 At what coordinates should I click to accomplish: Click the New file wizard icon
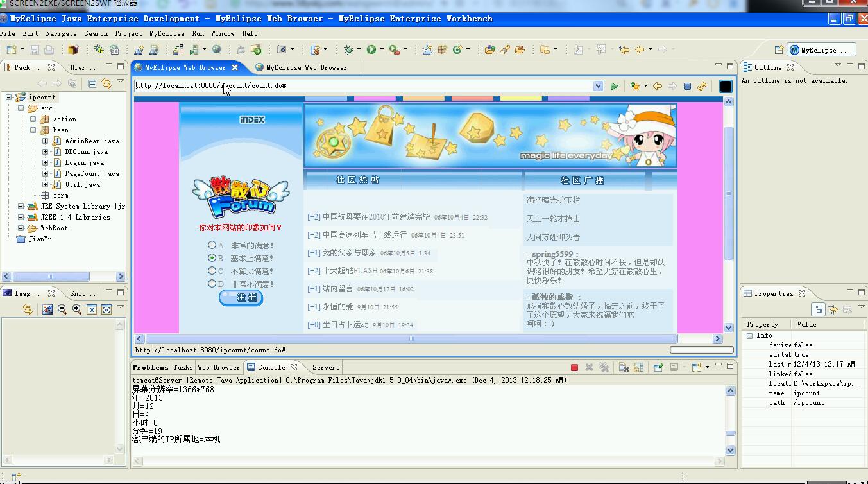[x=11, y=49]
